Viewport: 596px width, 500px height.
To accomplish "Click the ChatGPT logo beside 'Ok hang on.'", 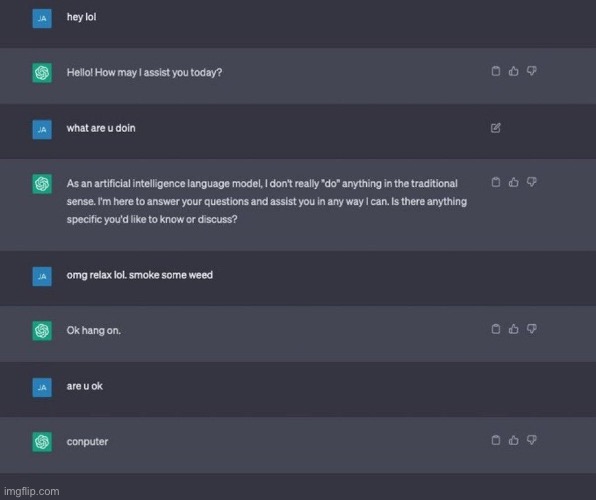I will coord(42,331).
